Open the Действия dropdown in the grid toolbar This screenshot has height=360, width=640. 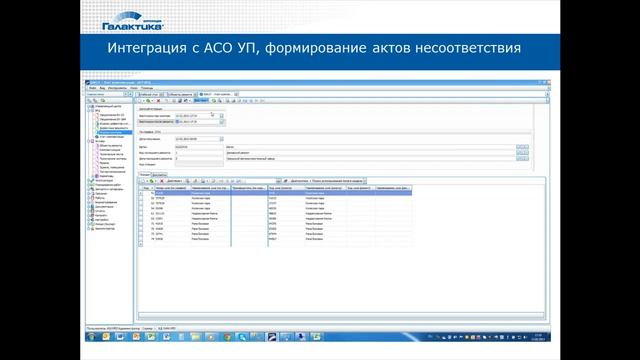click(x=175, y=181)
